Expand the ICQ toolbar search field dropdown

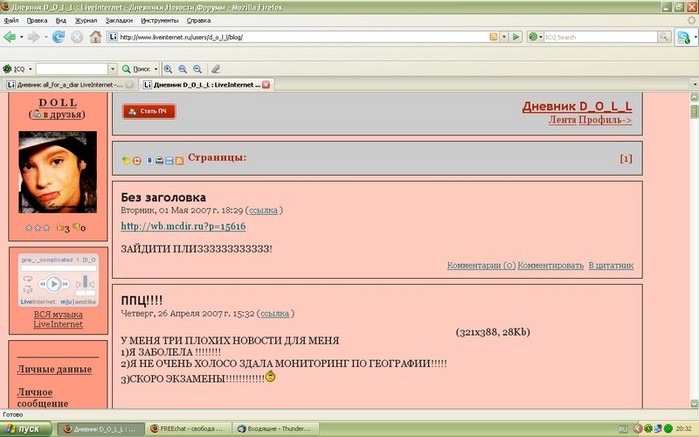pos(113,69)
